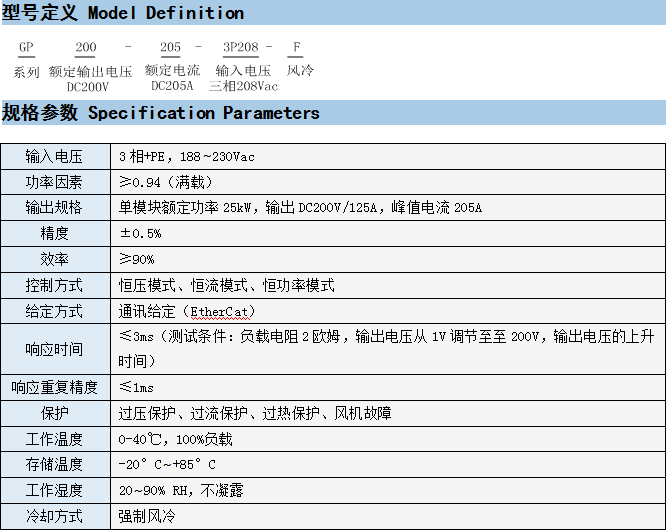Select the '精度' row header

(56, 234)
